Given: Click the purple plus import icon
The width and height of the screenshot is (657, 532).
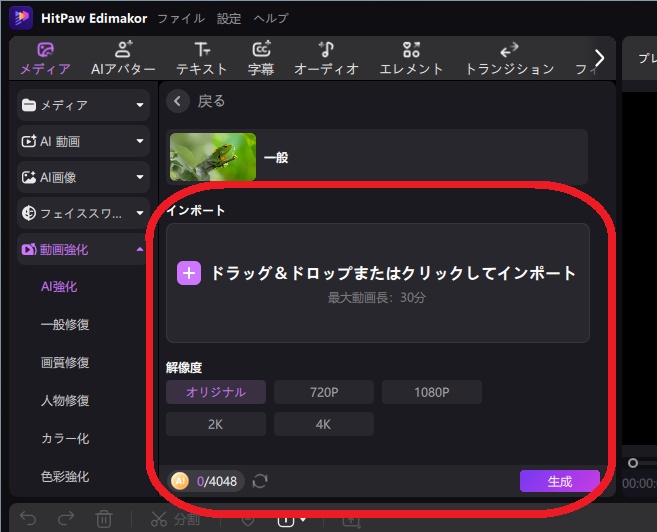Looking at the screenshot, I should [x=189, y=273].
